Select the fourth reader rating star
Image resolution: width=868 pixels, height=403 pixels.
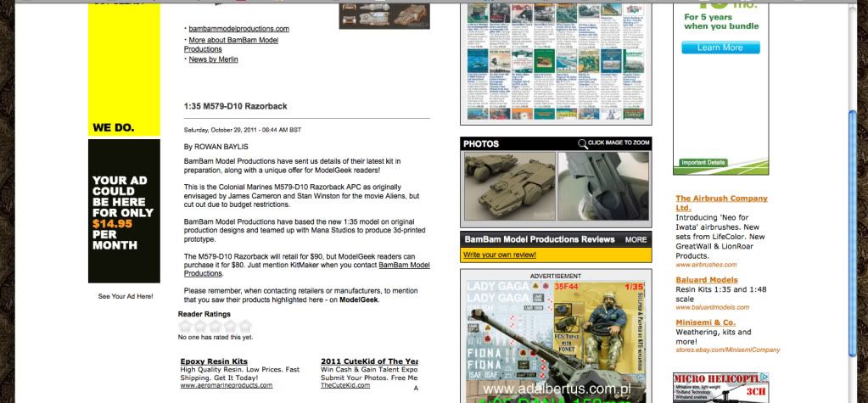coord(230,326)
